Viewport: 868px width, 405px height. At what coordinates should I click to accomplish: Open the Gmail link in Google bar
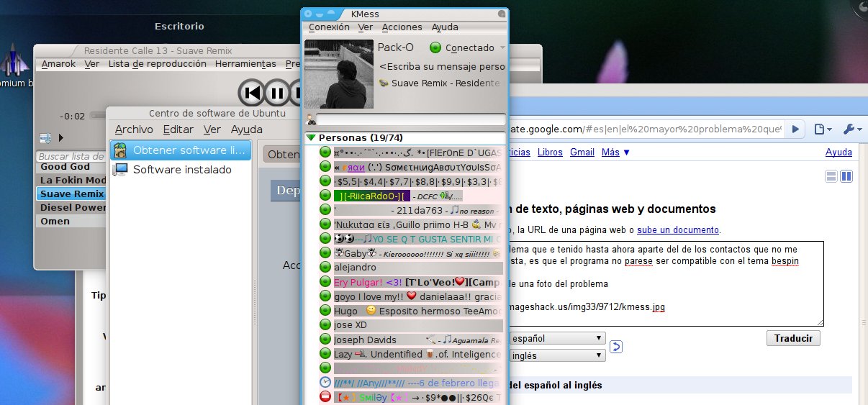click(x=582, y=153)
